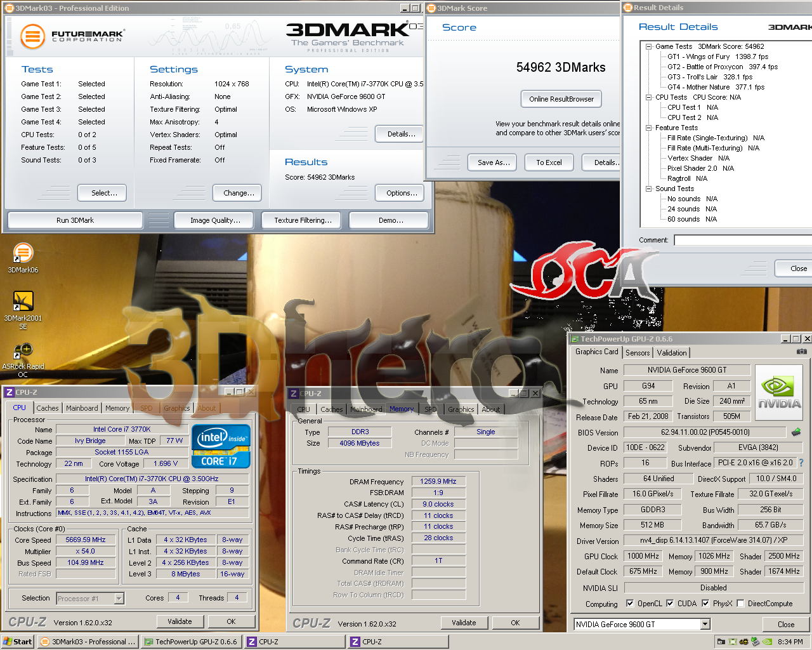This screenshot has width=812, height=650.
Task: Open the 3DMark06 desktop shortcut
Action: 23,258
